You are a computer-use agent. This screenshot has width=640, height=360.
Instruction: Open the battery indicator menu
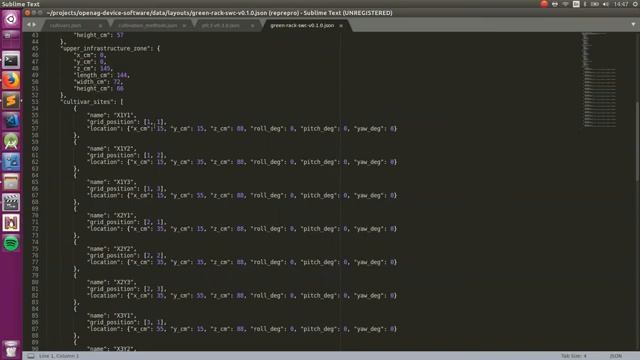[595, 4]
